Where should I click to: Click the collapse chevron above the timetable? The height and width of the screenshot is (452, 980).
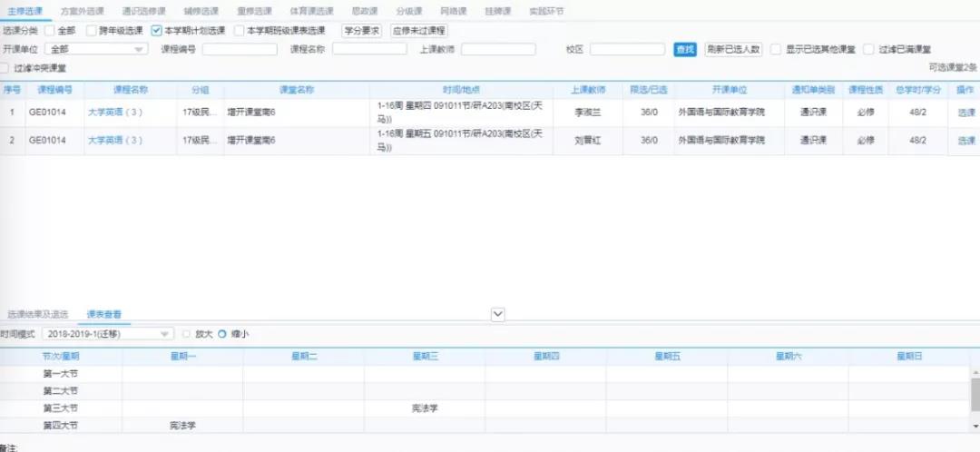click(x=497, y=314)
